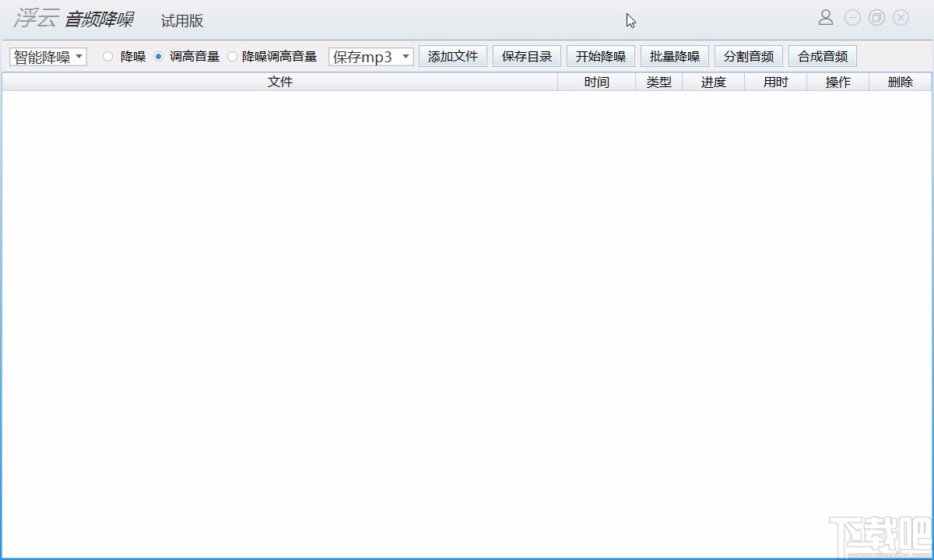934x560 pixels.
Task: Click the 试用版 trial version label
Action: tap(181, 21)
